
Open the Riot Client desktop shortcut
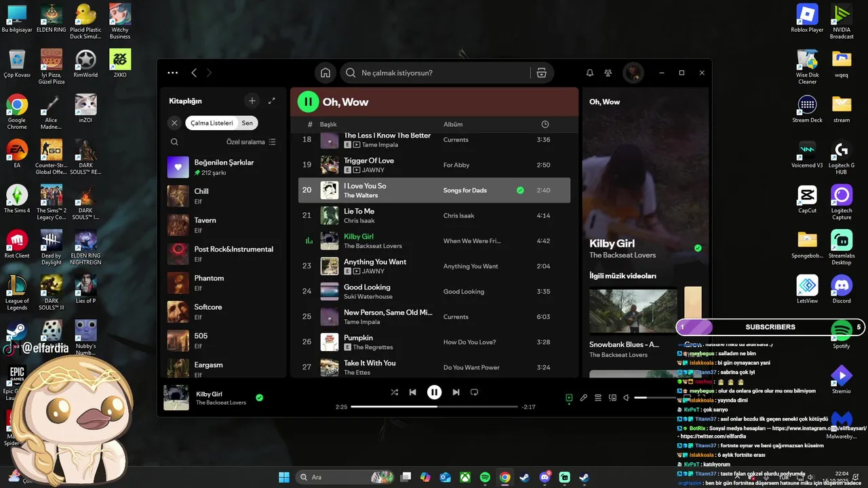pos(17,245)
